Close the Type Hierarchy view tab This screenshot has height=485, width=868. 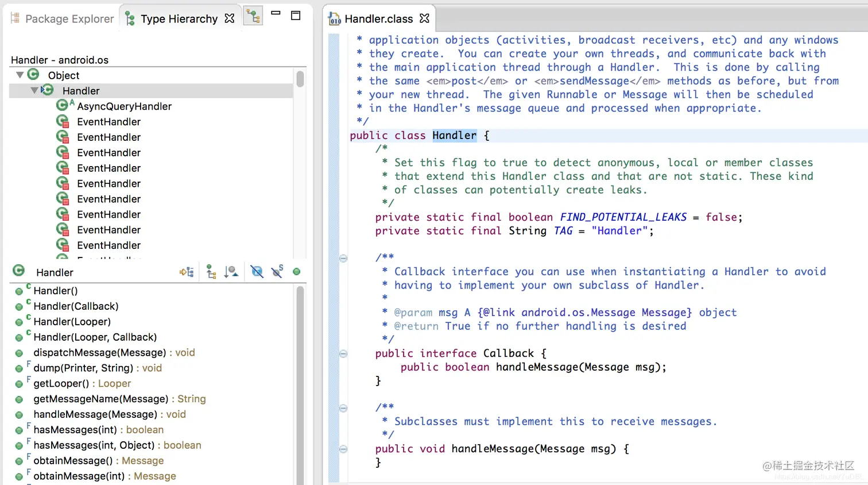(230, 18)
